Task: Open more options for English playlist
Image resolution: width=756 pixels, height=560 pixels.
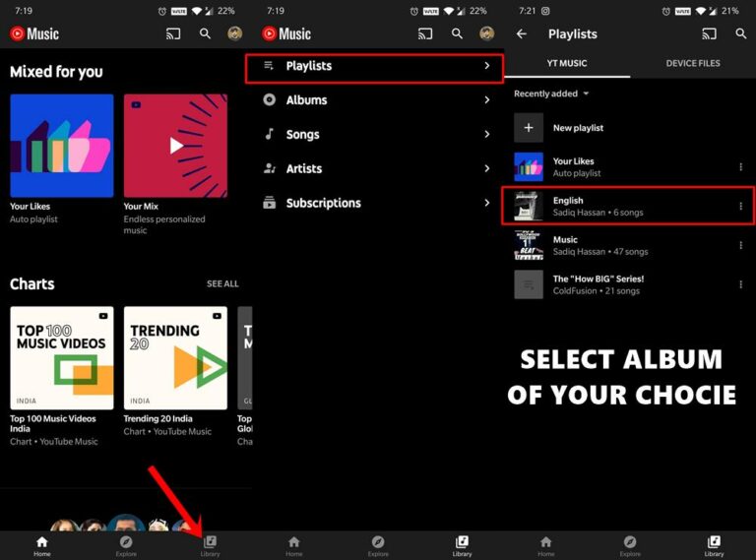Action: click(740, 207)
